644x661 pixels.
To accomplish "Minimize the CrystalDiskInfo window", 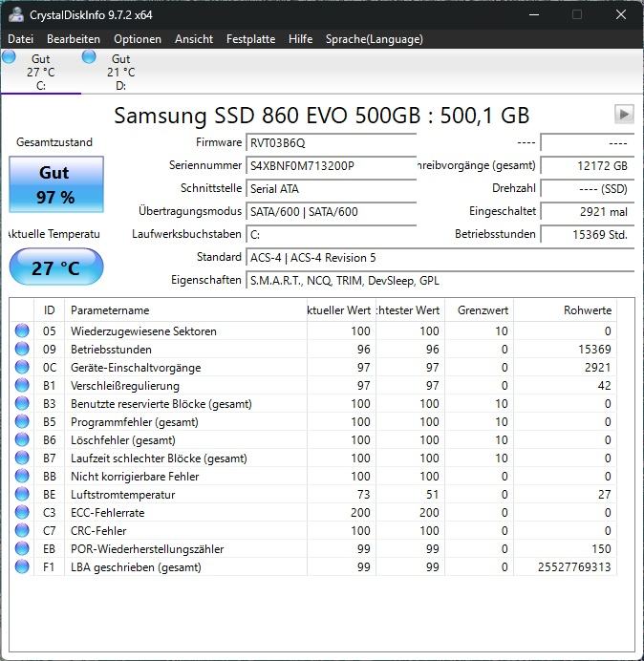I will (534, 14).
